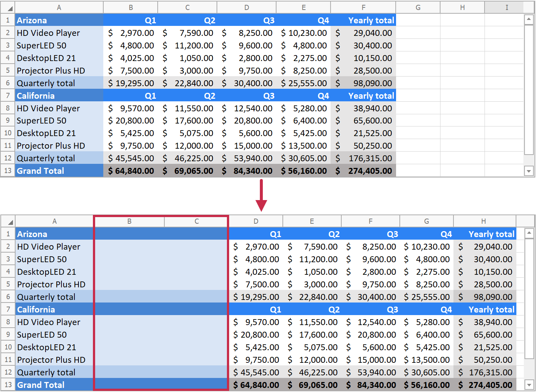Screen dimensions: 536x392
Task: Select the $274,405.00 cell in bottom spreadsheet
Action: click(485, 385)
